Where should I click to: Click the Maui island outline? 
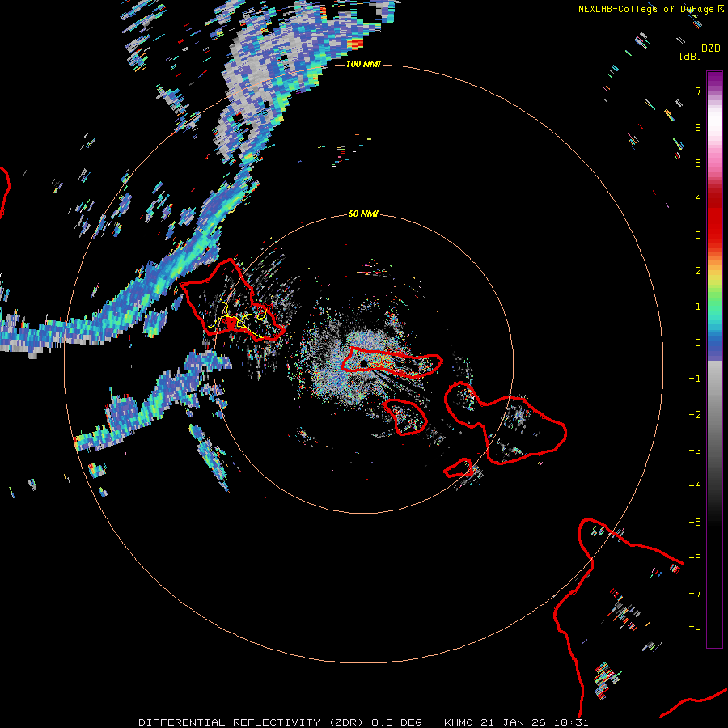[505, 422]
